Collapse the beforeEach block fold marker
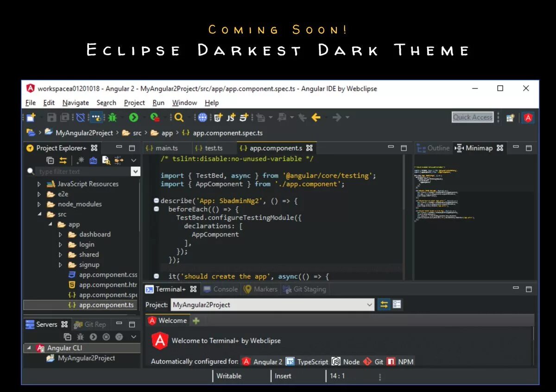 click(x=156, y=209)
